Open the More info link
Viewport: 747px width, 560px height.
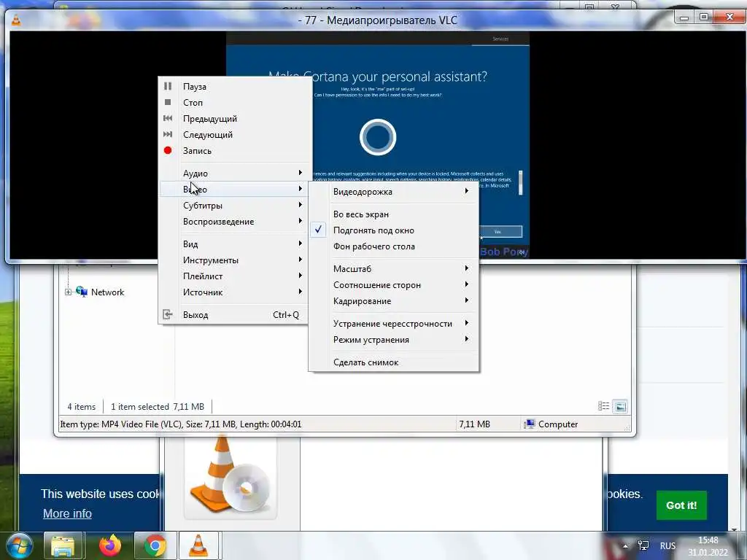pyautogui.click(x=67, y=513)
